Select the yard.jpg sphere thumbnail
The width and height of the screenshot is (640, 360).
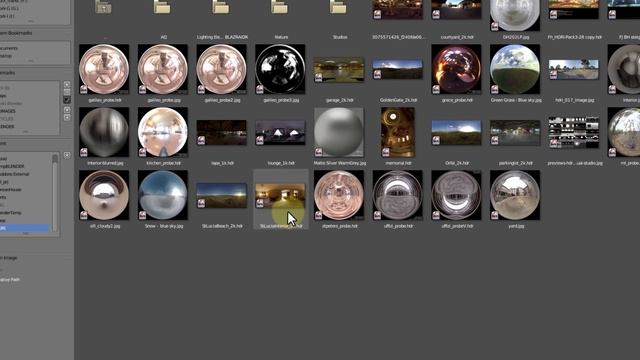515,195
